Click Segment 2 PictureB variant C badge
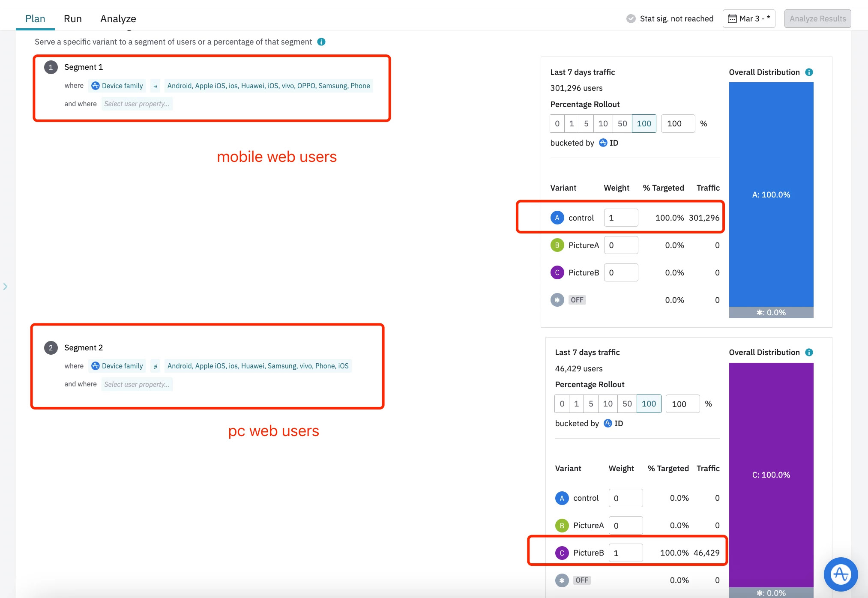Screen dimensions: 868x598 tap(562, 553)
